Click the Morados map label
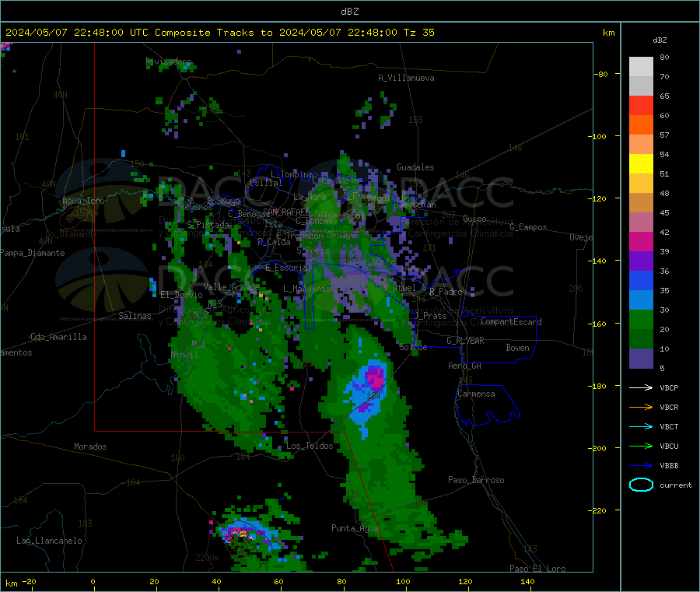 tap(90, 447)
